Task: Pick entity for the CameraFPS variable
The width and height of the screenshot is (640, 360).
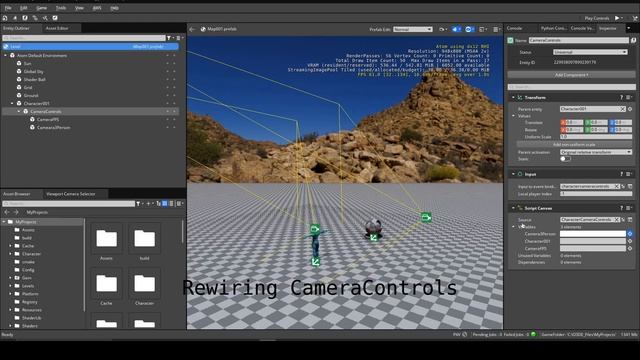Action: [x=630, y=248]
